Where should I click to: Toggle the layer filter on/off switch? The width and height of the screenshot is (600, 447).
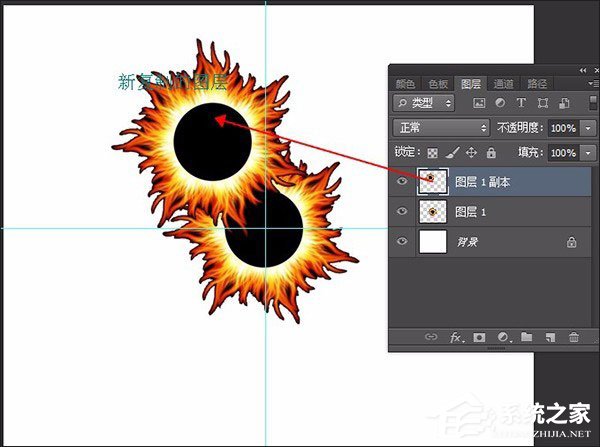tap(593, 103)
